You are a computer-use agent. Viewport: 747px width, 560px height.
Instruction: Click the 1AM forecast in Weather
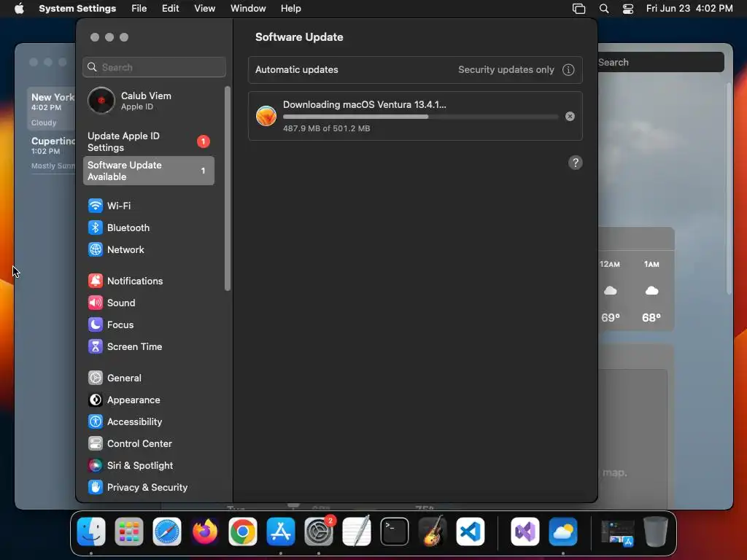click(x=651, y=291)
